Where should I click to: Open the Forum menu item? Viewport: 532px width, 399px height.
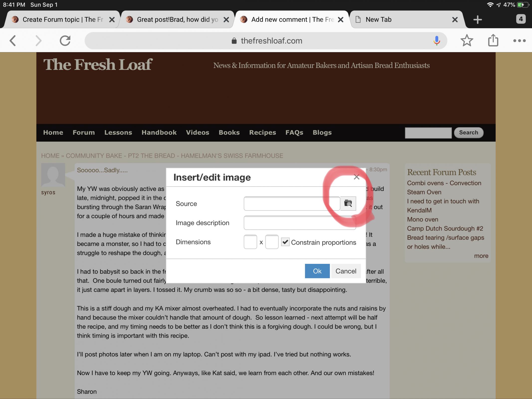tap(84, 132)
